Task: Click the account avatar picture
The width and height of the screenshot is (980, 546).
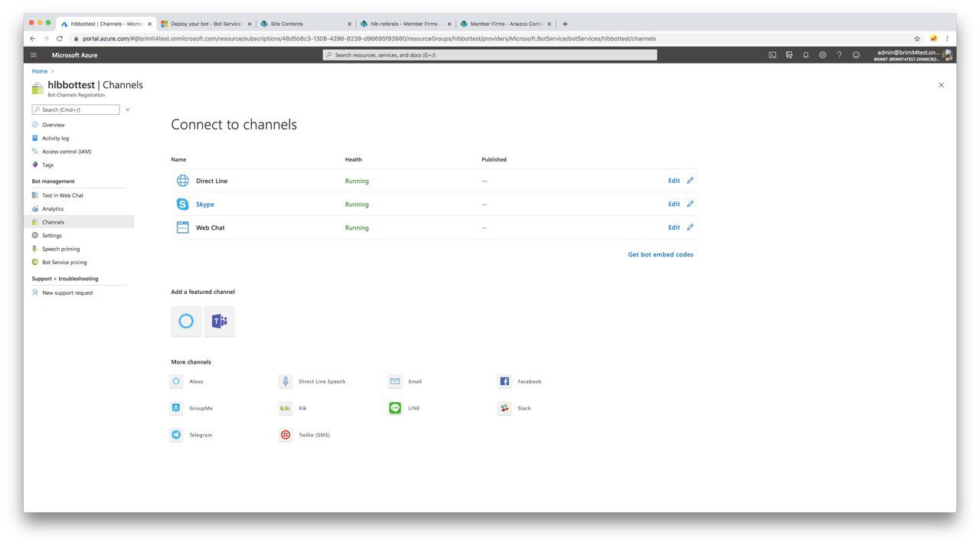Action: [x=948, y=55]
